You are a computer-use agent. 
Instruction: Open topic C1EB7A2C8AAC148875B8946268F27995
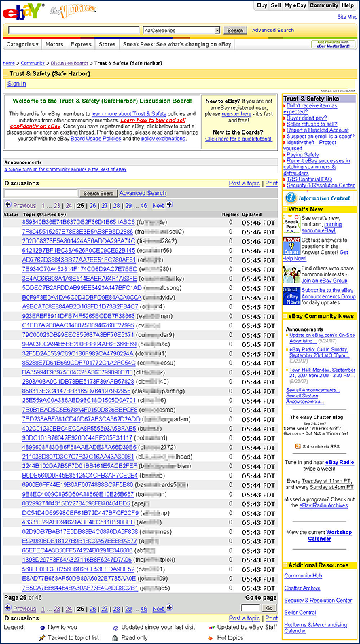(x=78, y=325)
